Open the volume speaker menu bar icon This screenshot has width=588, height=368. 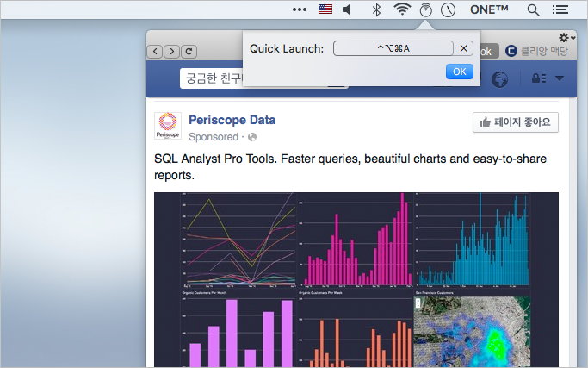[347, 9]
